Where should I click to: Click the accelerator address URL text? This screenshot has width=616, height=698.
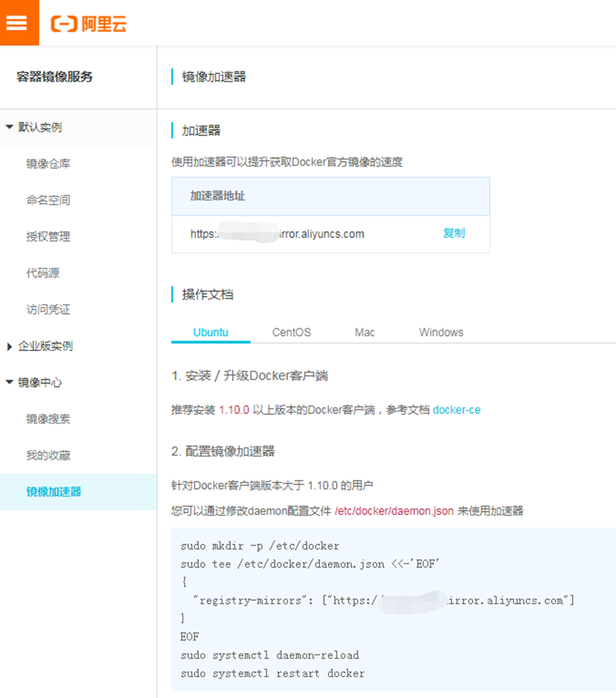277,234
